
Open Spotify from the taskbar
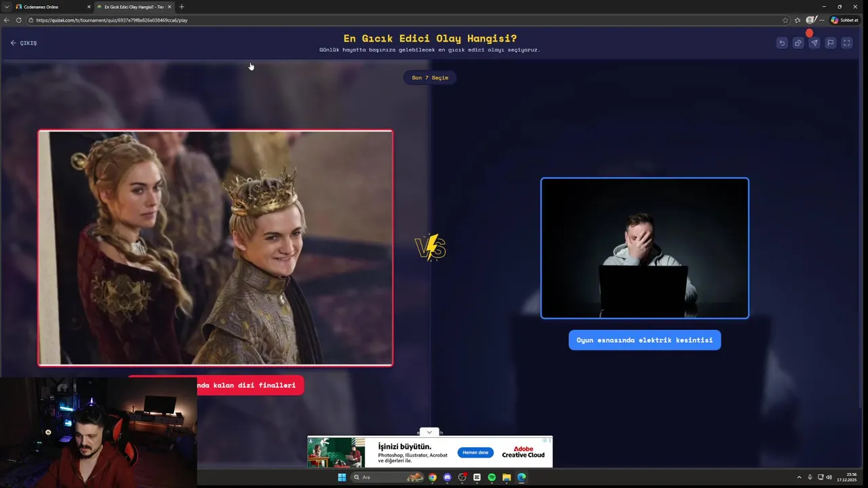coord(492,477)
